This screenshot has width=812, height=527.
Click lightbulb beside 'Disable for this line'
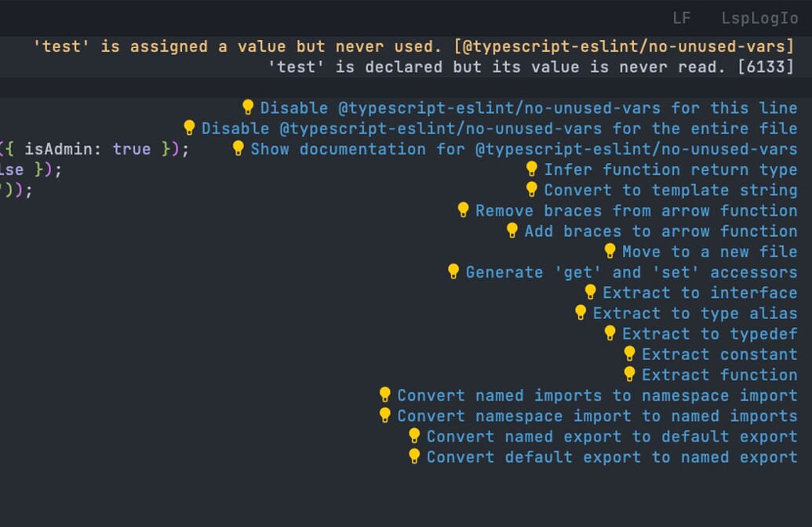click(248, 107)
